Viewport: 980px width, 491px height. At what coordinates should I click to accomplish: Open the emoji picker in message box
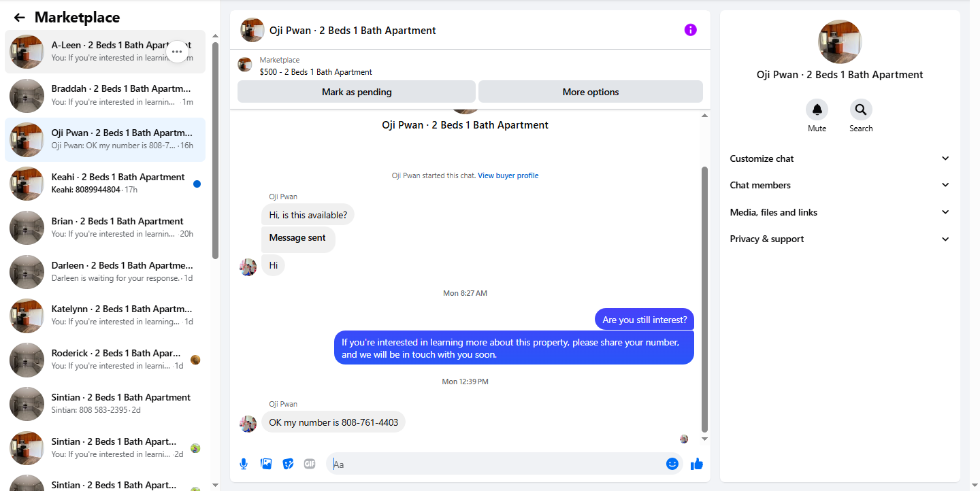point(672,464)
